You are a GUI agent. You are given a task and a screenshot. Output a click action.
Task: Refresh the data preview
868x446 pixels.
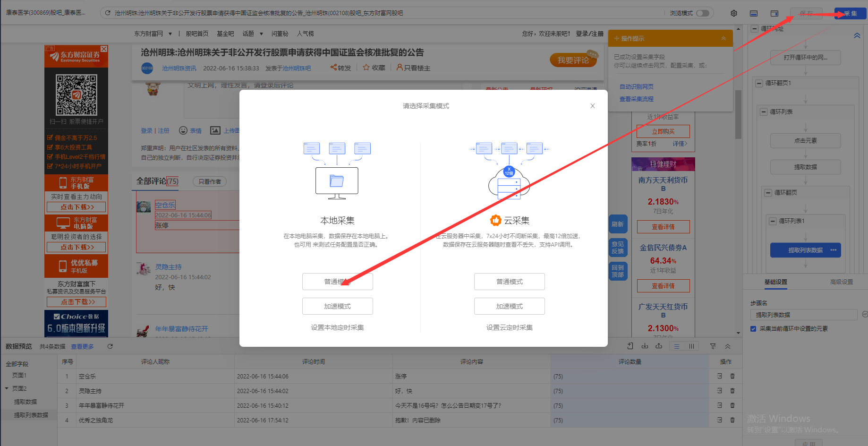(110, 346)
